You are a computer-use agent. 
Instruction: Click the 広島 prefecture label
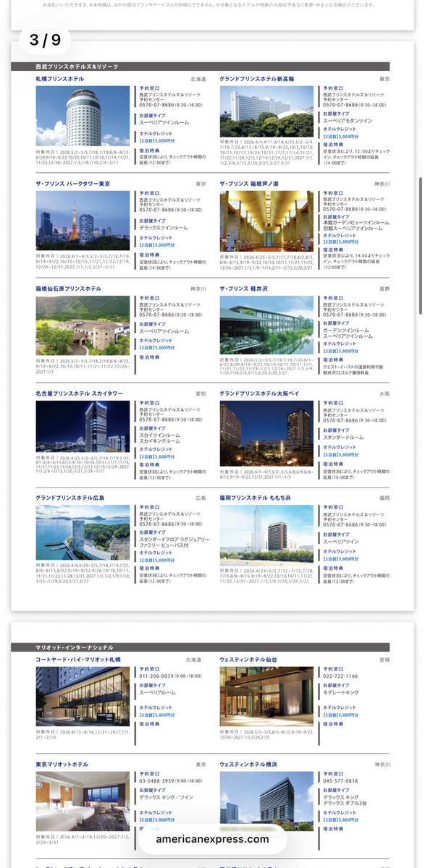(x=201, y=498)
